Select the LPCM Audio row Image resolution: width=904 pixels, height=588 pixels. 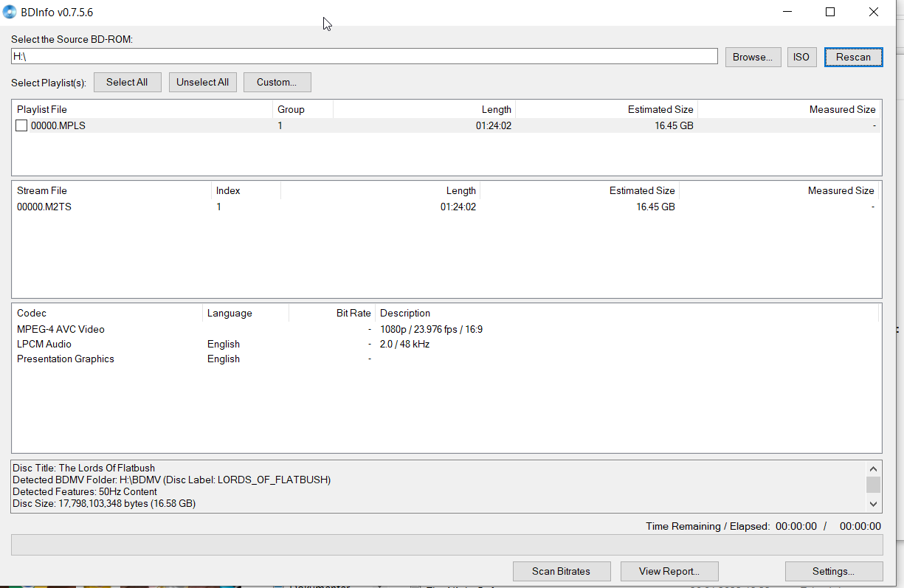[x=446, y=344]
